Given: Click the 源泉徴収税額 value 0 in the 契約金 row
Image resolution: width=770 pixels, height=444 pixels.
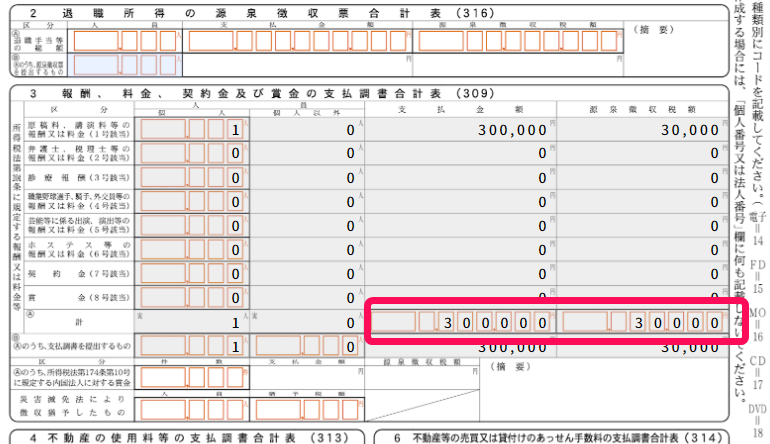Looking at the screenshot, I should [715, 274].
